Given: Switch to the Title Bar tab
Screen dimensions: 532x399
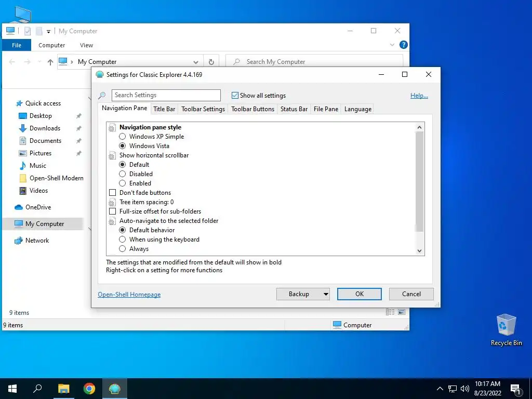Looking at the screenshot, I should click(164, 109).
